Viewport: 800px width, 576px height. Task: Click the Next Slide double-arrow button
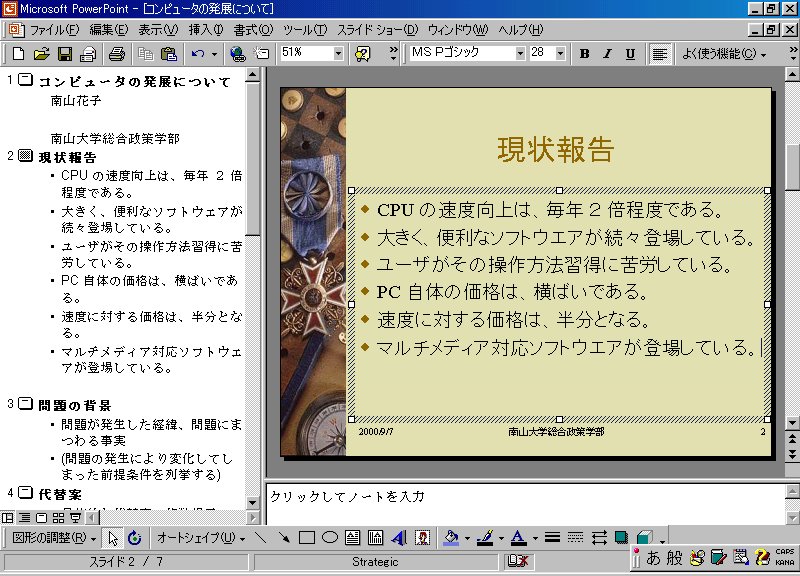792,454
